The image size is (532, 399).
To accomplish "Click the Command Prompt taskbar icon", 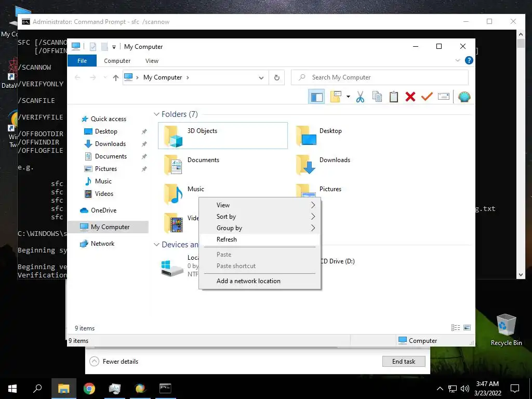I will 165,388.
